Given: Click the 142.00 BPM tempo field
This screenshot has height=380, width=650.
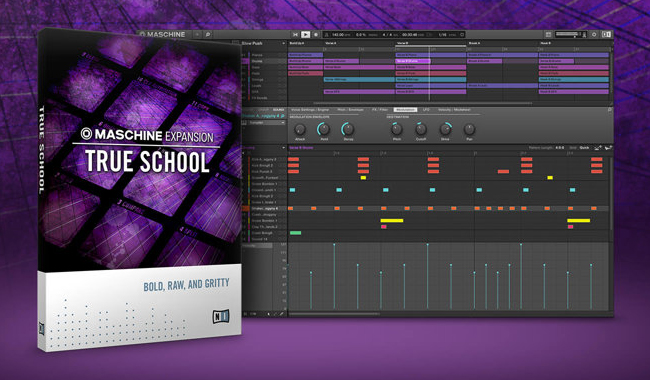Looking at the screenshot, I should tap(339, 35).
